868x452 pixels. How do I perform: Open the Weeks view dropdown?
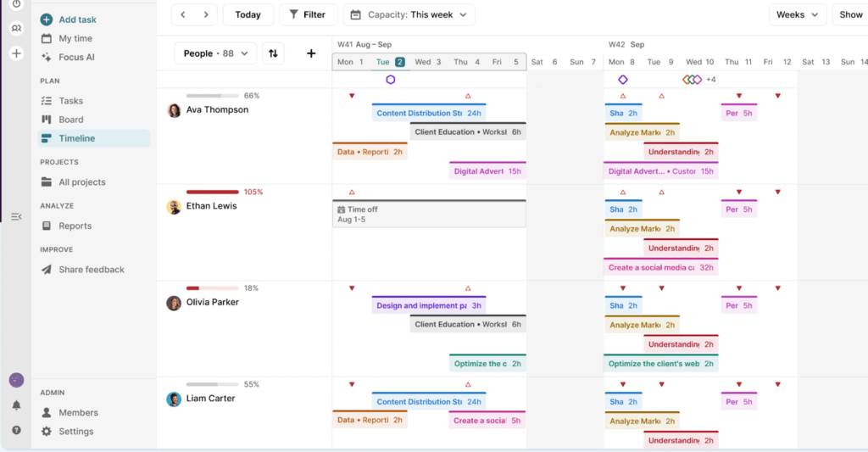tap(797, 14)
